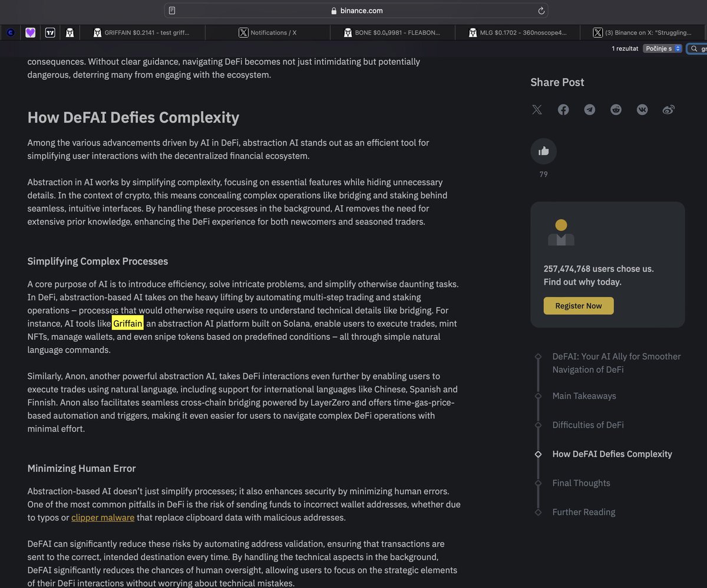Click the 'Minimizing Human Error' subheading
Image resolution: width=707 pixels, height=588 pixels.
pos(81,469)
